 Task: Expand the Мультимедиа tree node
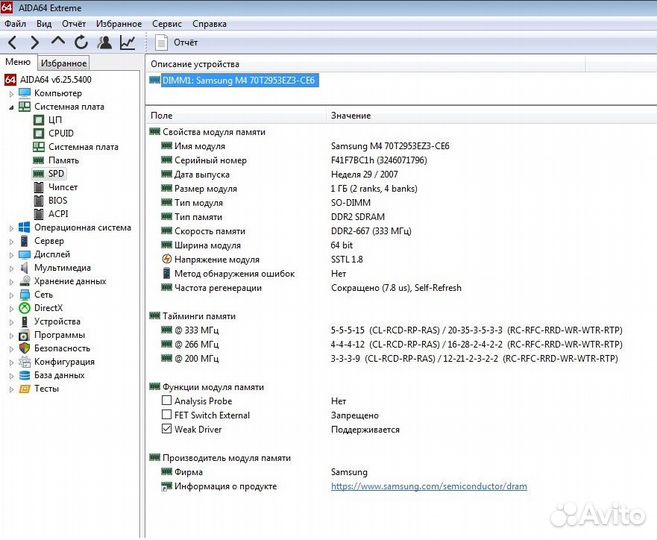click(12, 269)
